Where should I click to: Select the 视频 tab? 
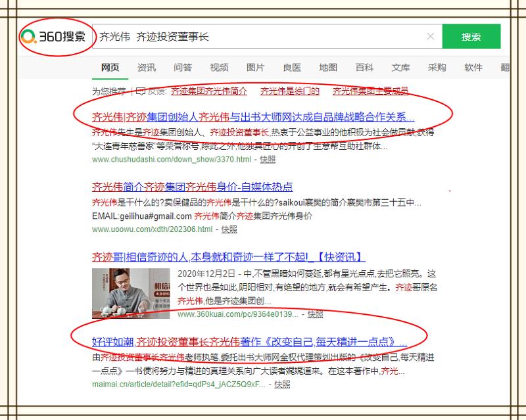point(219,68)
